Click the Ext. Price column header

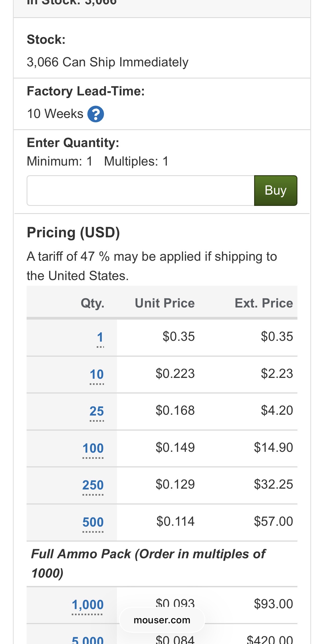point(264,303)
